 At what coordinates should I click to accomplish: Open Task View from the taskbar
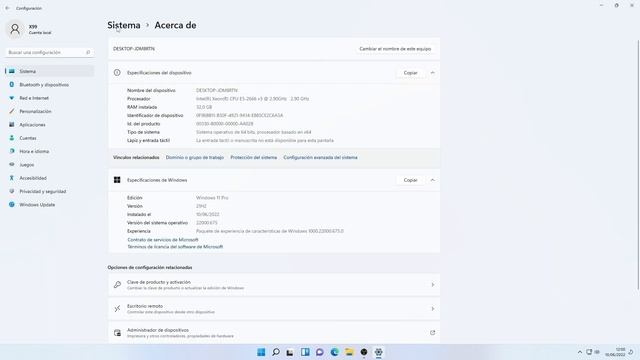(x=290, y=352)
